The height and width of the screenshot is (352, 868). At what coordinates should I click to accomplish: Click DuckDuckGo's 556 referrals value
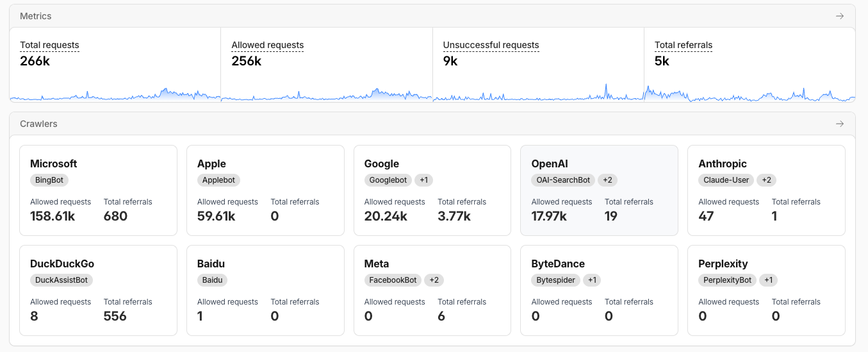(x=115, y=316)
